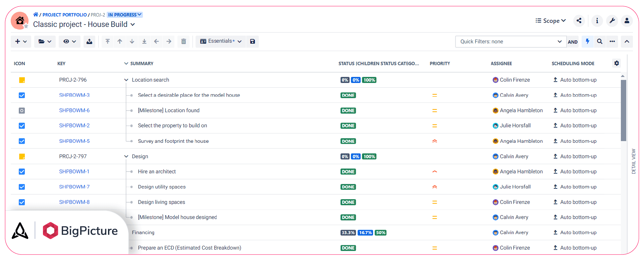The image size is (644, 262).
Task: Open the IN PROGRESS status dropdown
Action: [x=125, y=15]
